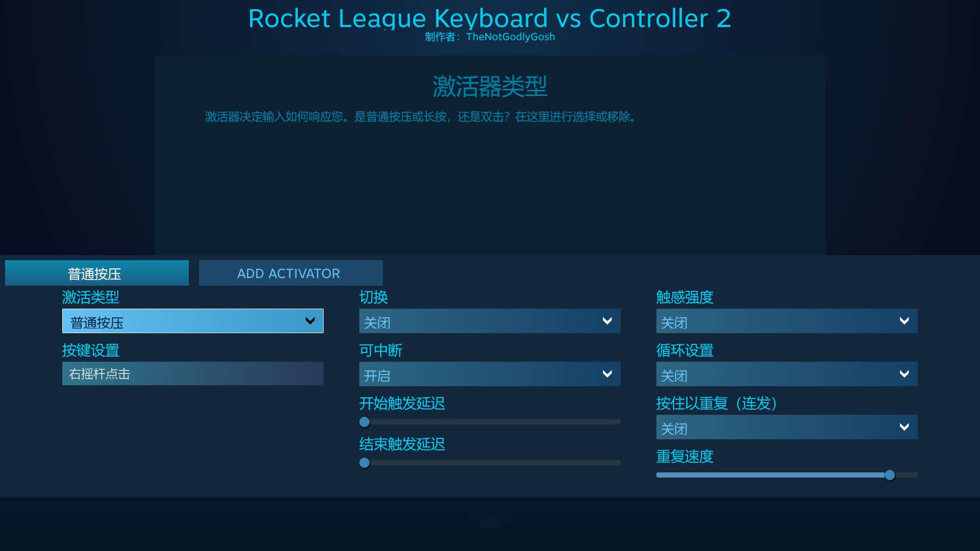980x551 pixels.
Task: Click chevron arrow on 切换 dropdown
Action: tap(607, 321)
